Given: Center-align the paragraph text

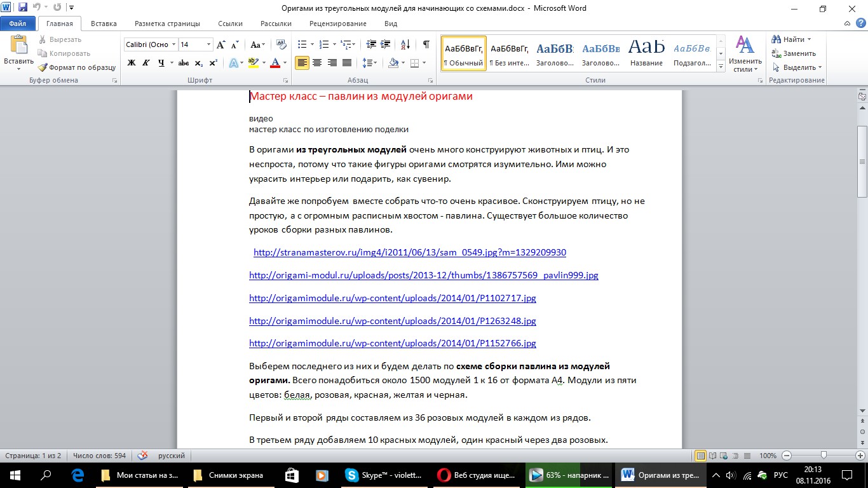Looking at the screenshot, I should pos(317,63).
